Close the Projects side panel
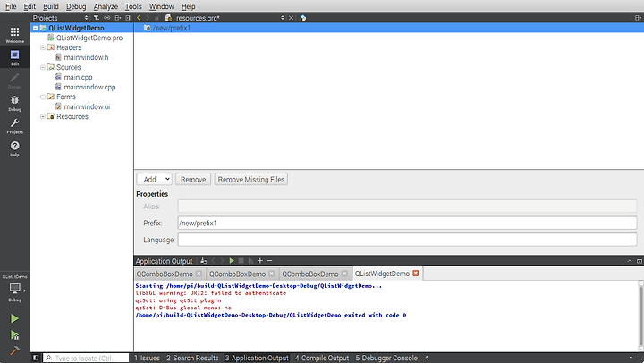The height and width of the screenshot is (363, 644). click(x=128, y=18)
